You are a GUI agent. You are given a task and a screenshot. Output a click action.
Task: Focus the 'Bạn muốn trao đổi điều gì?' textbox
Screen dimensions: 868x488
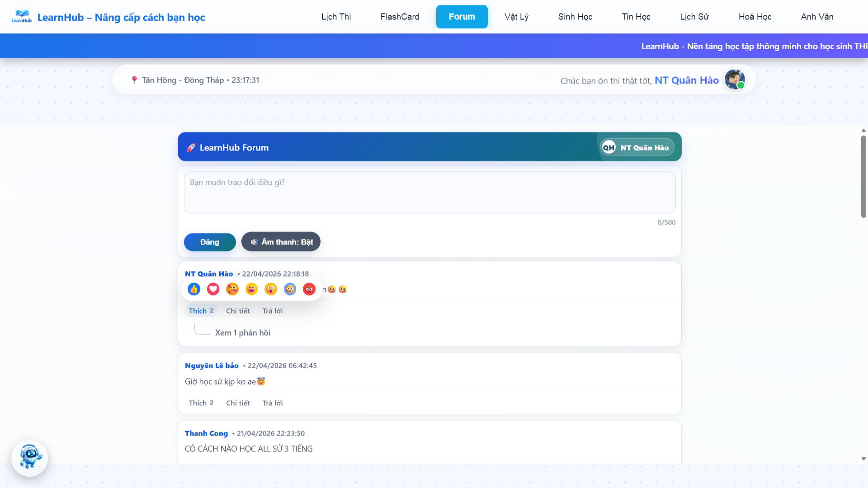429,192
